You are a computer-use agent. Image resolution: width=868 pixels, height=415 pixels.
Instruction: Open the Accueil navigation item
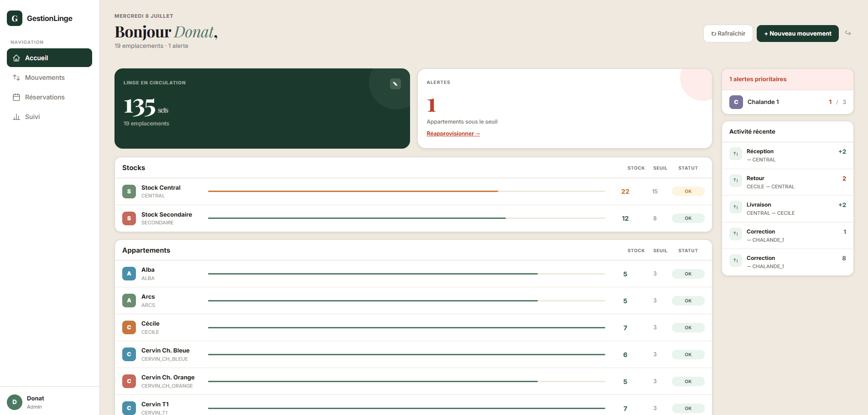tap(49, 58)
